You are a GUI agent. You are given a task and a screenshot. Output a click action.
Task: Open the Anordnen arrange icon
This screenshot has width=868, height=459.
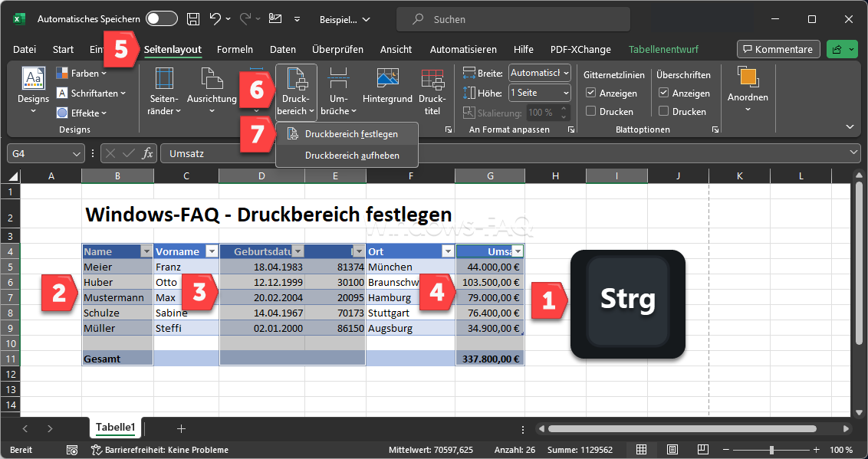(748, 79)
